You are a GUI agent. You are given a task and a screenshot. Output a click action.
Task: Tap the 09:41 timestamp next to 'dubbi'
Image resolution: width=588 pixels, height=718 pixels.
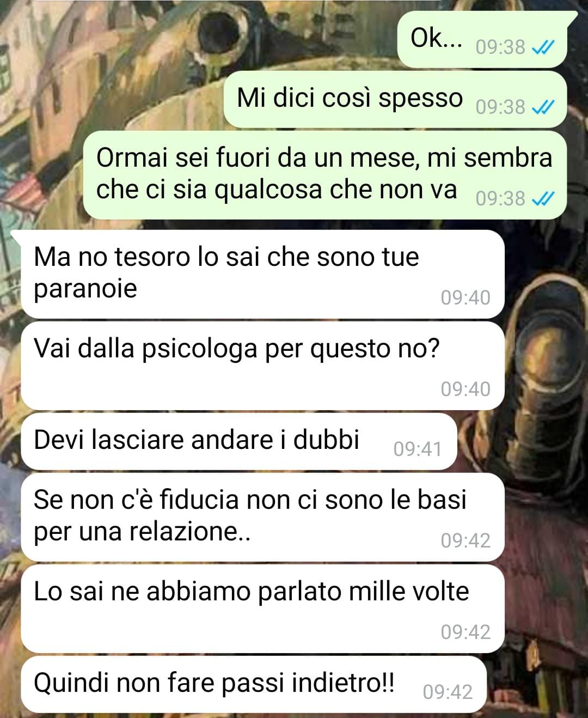418,449
